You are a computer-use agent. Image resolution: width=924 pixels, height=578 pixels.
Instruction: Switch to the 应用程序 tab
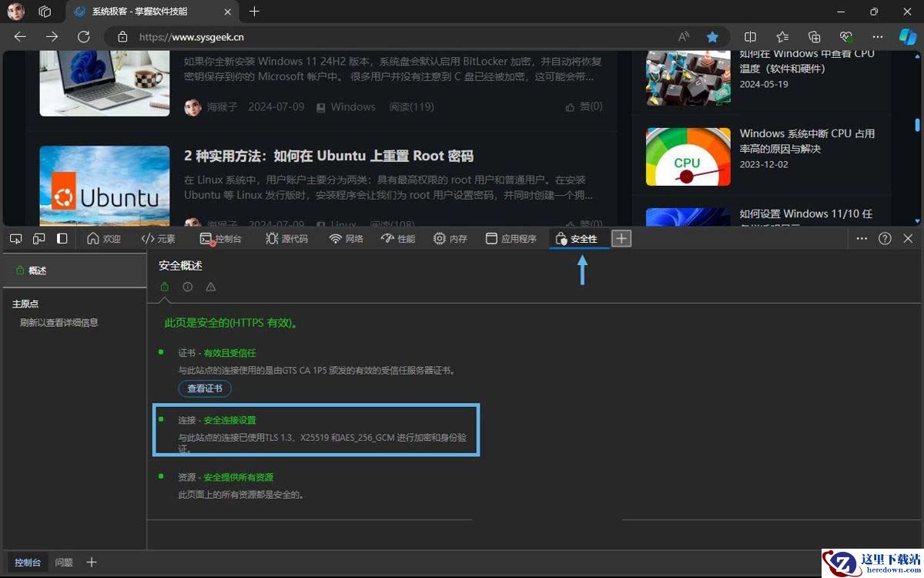[511, 239]
